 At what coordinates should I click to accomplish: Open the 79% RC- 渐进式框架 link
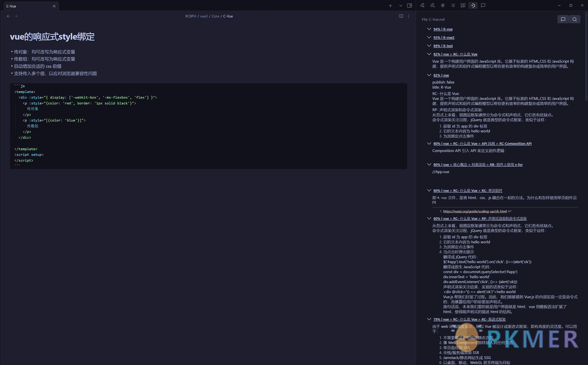[x=469, y=319]
